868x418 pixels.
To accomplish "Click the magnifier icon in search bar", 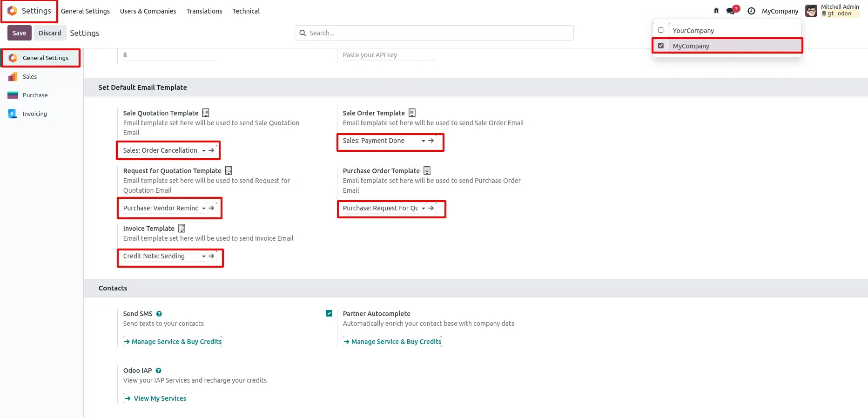I will tap(303, 33).
